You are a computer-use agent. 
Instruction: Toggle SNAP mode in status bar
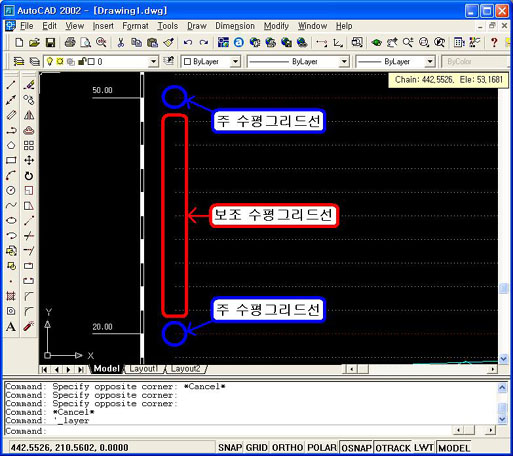(x=230, y=447)
